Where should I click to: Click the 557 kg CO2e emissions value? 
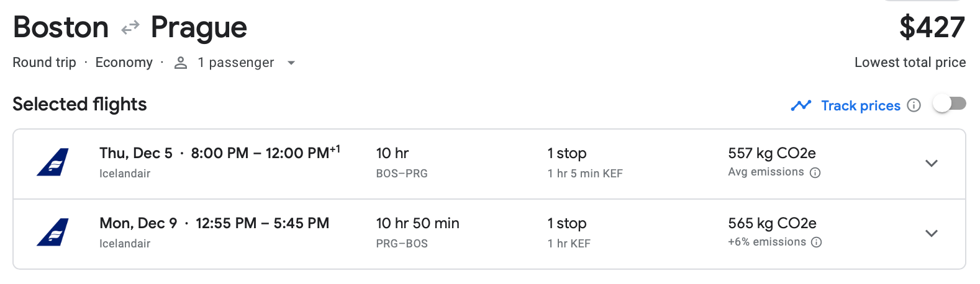click(771, 153)
